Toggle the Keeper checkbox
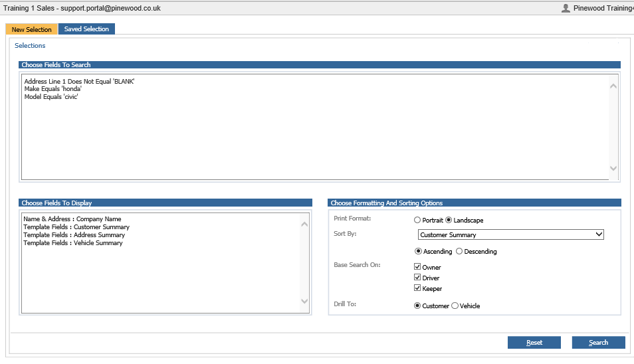This screenshot has height=364, width=634. pos(417,288)
